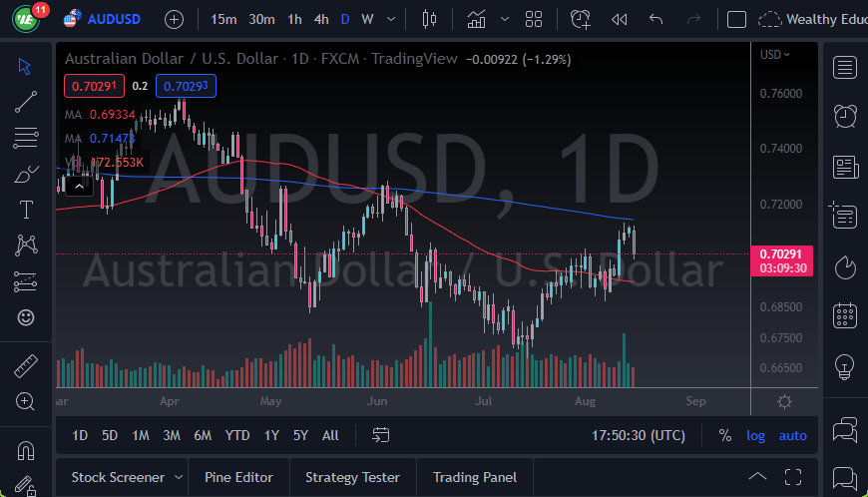Activate the ruler measure tool

pyautogui.click(x=26, y=366)
